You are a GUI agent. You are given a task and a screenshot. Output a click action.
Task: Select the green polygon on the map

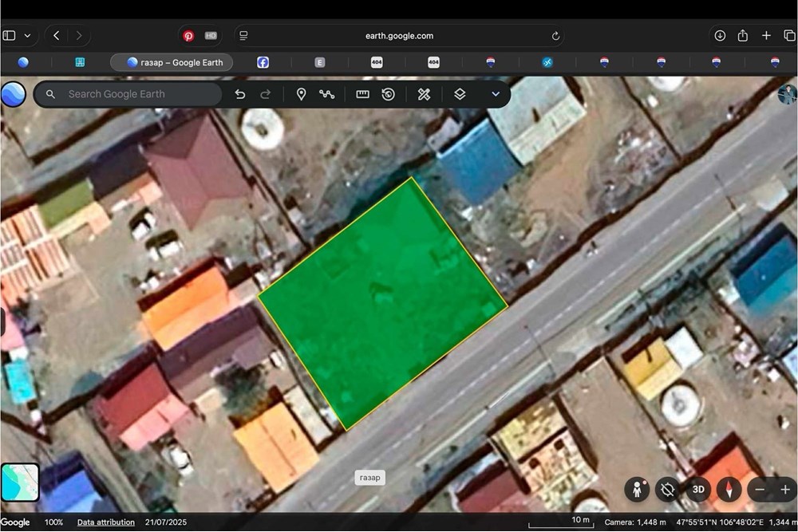[x=383, y=304]
